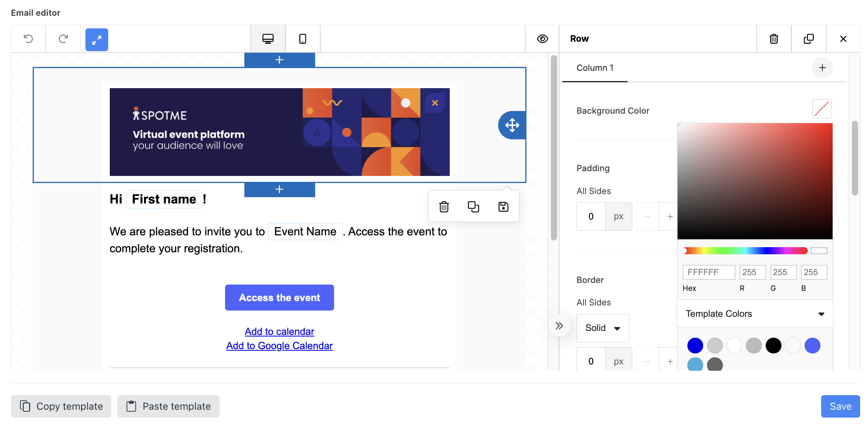Add a row above the selected row

coord(279,60)
